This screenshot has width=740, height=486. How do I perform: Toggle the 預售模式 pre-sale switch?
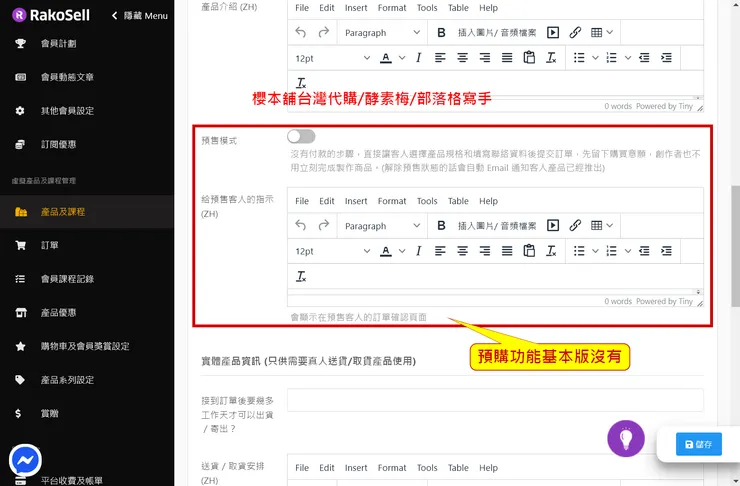(x=301, y=136)
